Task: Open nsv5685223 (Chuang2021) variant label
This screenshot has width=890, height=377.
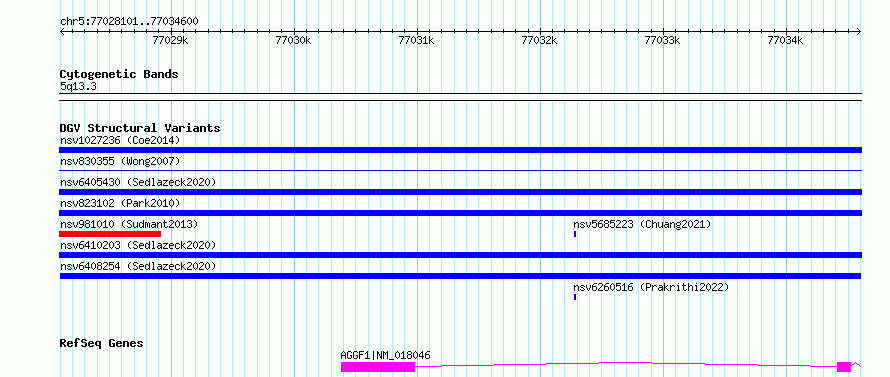Action: click(642, 224)
